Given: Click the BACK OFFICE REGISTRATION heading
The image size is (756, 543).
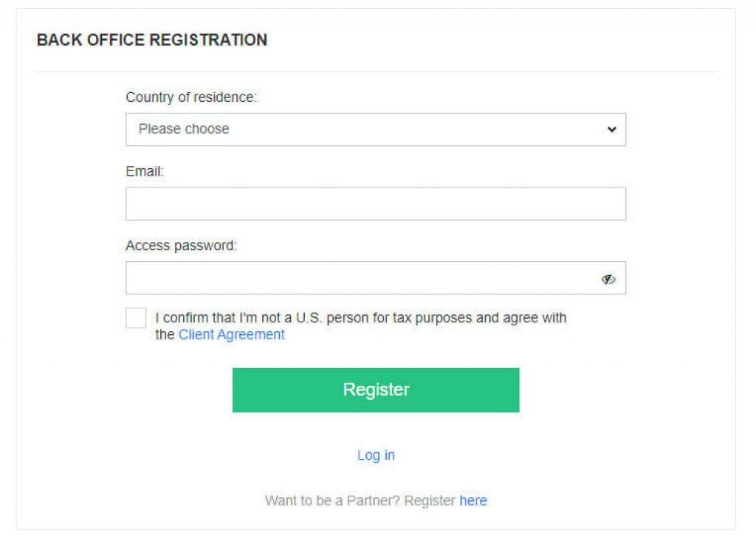Looking at the screenshot, I should (x=152, y=40).
